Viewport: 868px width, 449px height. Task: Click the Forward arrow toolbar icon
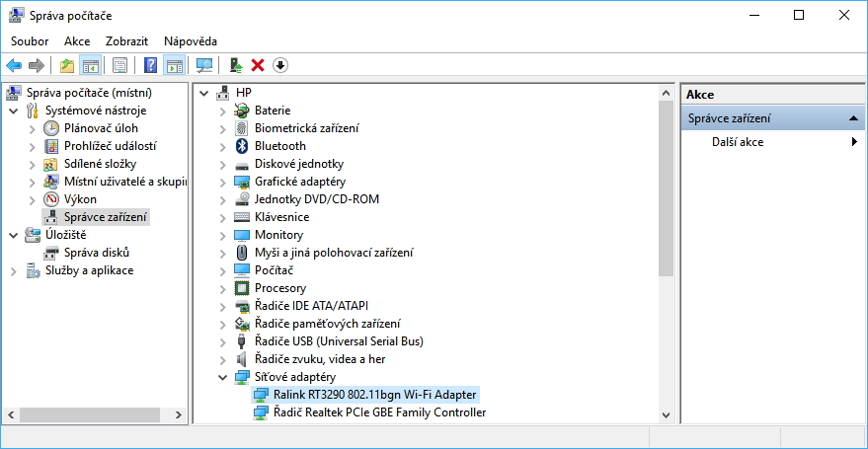pos(37,66)
